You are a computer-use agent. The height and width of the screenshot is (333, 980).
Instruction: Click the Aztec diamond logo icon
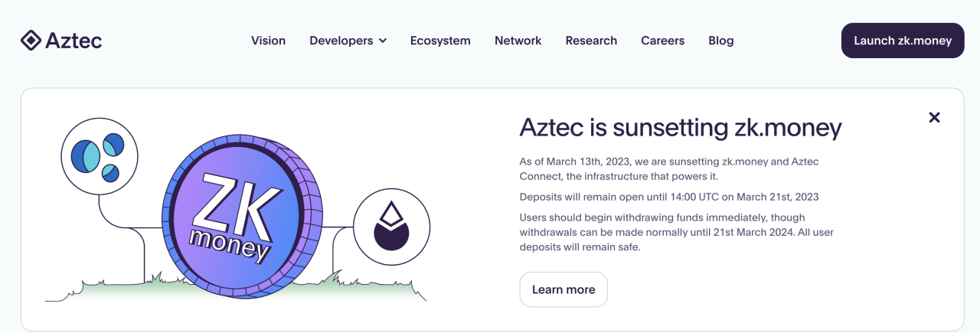click(31, 41)
